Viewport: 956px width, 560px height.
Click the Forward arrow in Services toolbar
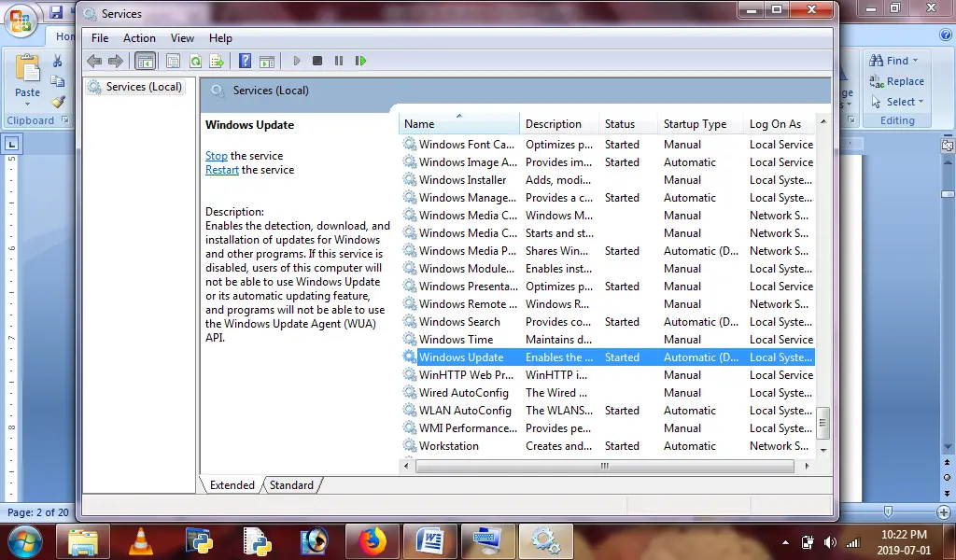point(115,61)
